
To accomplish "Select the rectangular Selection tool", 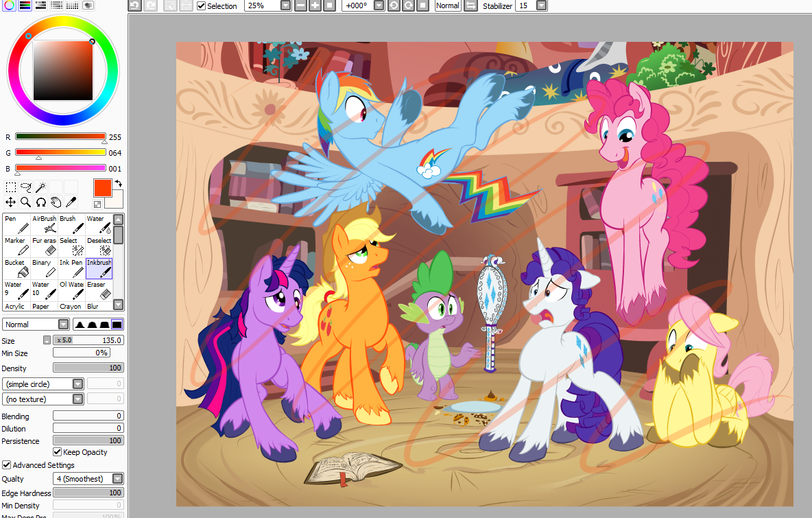I will pyautogui.click(x=10, y=187).
